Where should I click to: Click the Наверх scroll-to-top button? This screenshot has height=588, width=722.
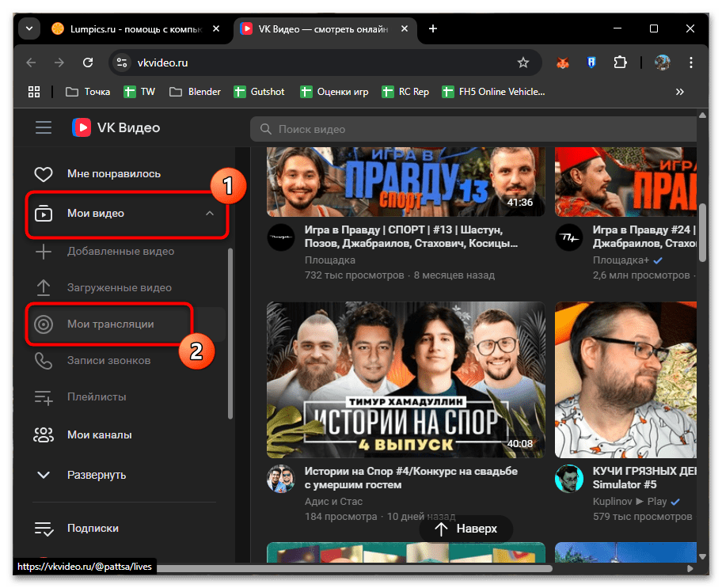tap(466, 529)
